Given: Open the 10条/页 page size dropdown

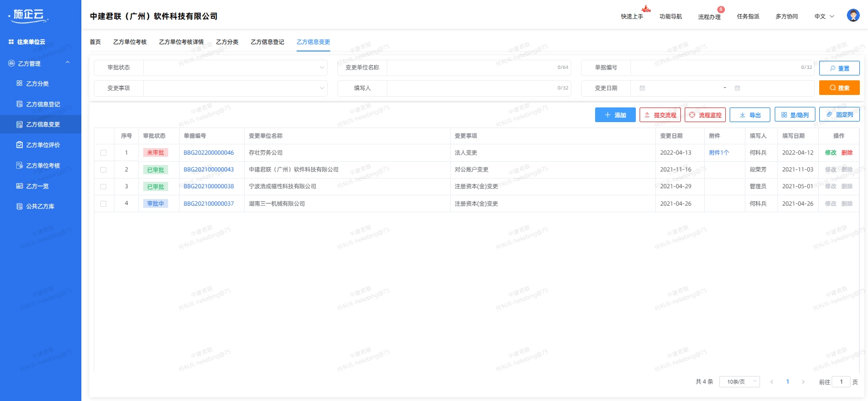Looking at the screenshot, I should [x=739, y=382].
